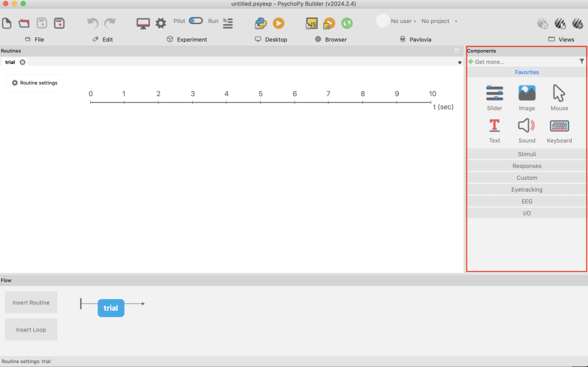Open the filter components icon
This screenshot has width=588, height=367.
click(x=582, y=61)
